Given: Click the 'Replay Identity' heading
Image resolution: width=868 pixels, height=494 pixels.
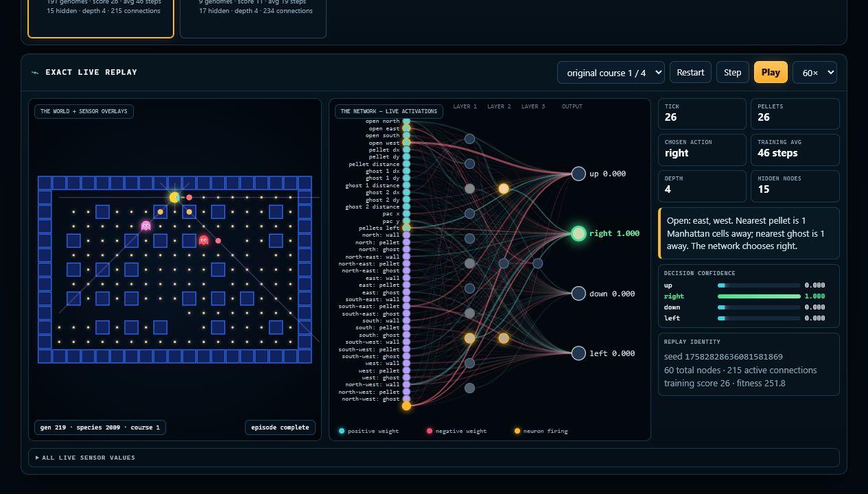Looking at the screenshot, I should (692, 342).
